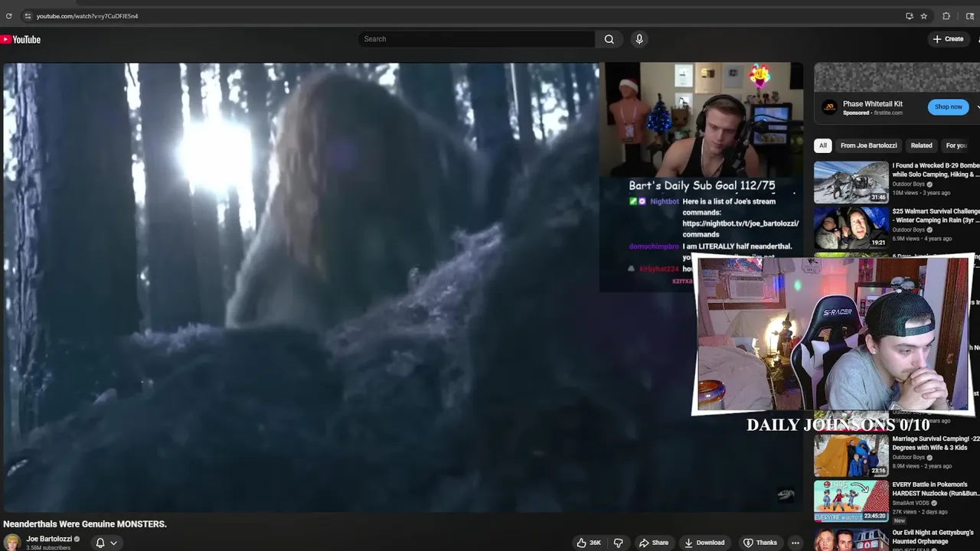Screen dimensions: 980x551
Task: Select the Related filter chip
Action: click(921, 145)
